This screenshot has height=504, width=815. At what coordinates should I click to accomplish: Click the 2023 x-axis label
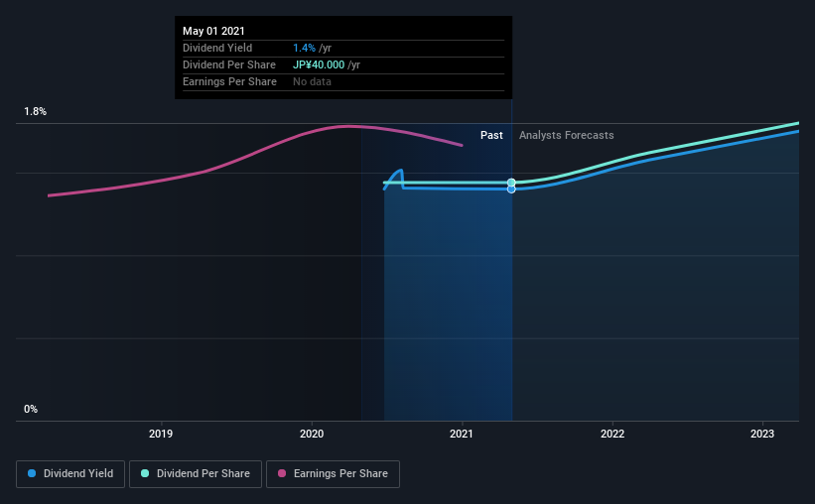(762, 434)
